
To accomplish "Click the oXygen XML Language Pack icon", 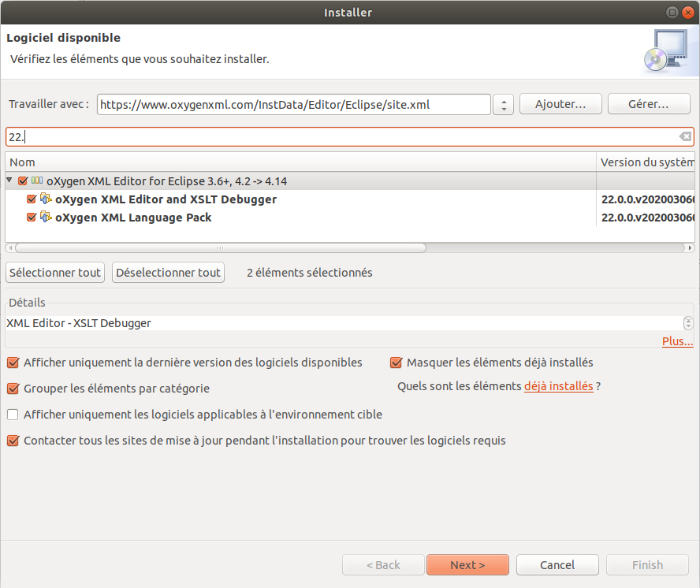I will [x=46, y=218].
